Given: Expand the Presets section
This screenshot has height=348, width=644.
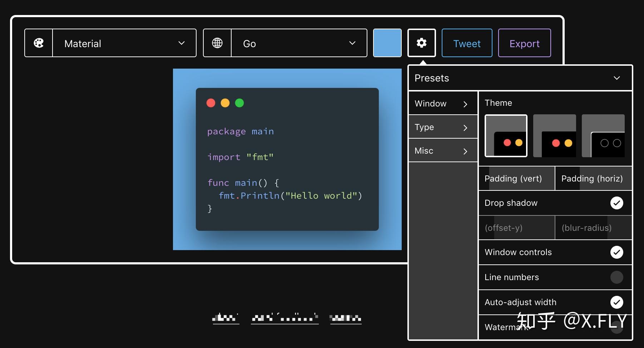Looking at the screenshot, I should [520, 78].
